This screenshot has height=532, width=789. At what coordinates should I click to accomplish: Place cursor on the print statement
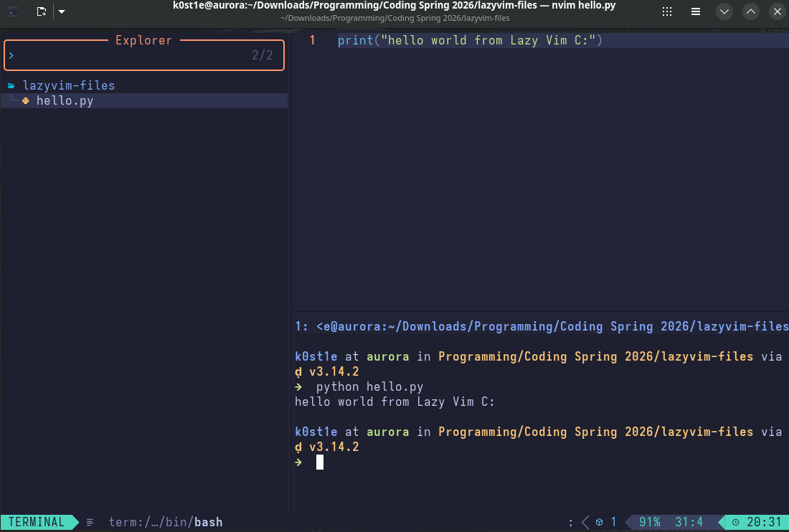pos(470,40)
